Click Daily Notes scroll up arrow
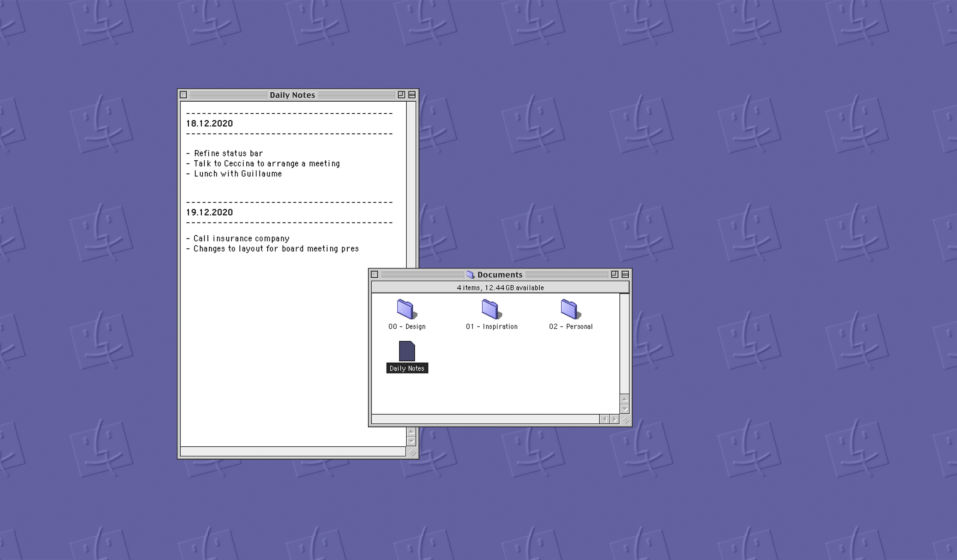 pos(411,432)
